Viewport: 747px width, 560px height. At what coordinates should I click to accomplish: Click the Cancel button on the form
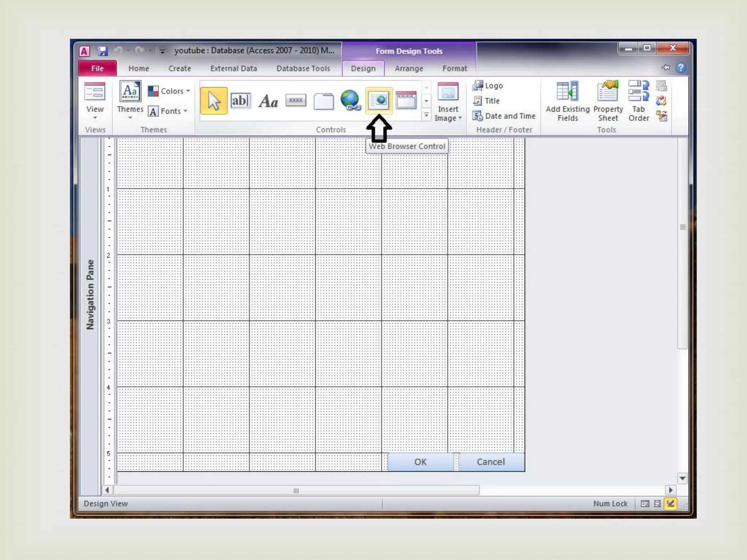[491, 462]
